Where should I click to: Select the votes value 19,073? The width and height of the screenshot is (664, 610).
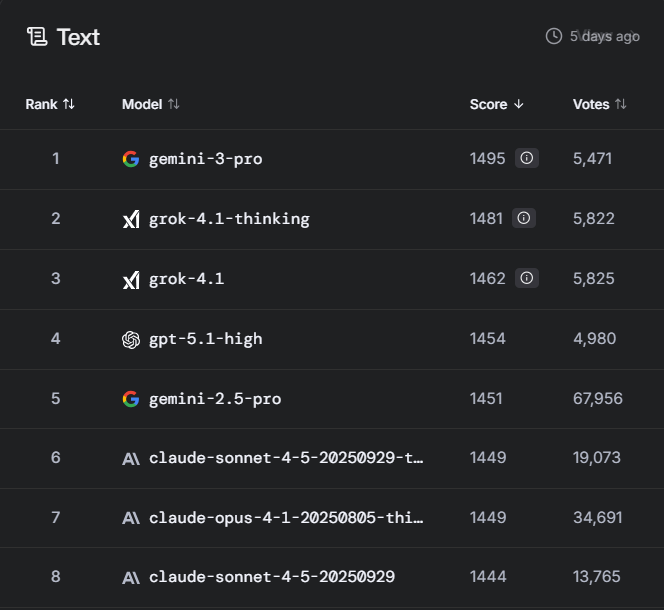pos(597,458)
